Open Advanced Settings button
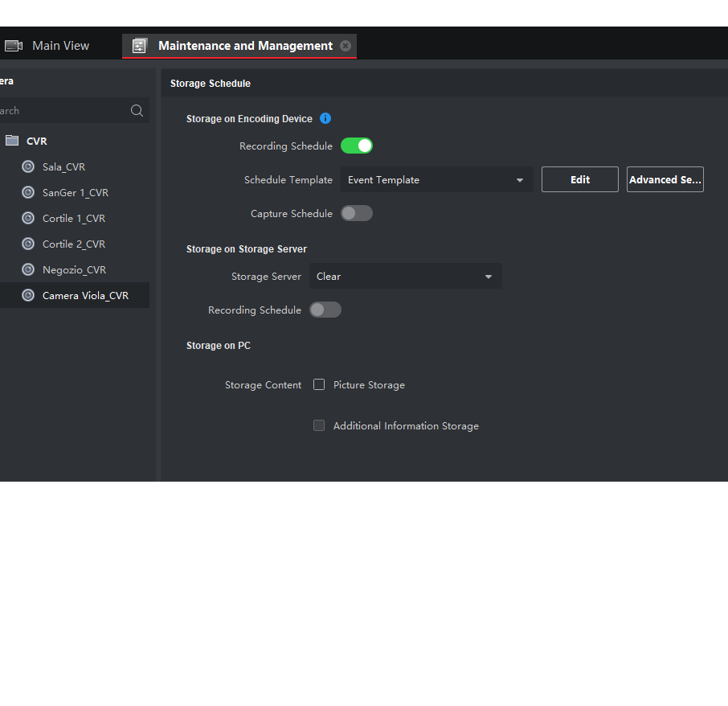 pos(665,180)
